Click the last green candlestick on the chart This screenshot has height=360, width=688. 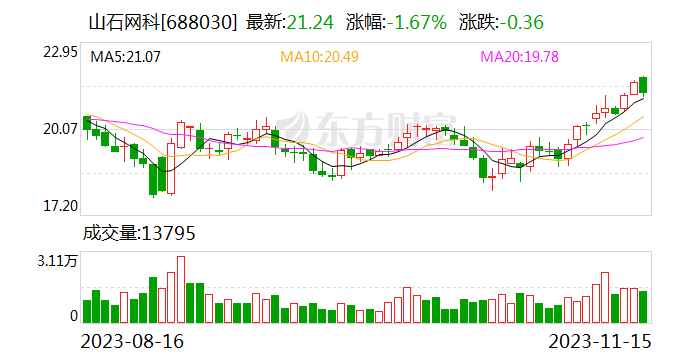pos(643,85)
